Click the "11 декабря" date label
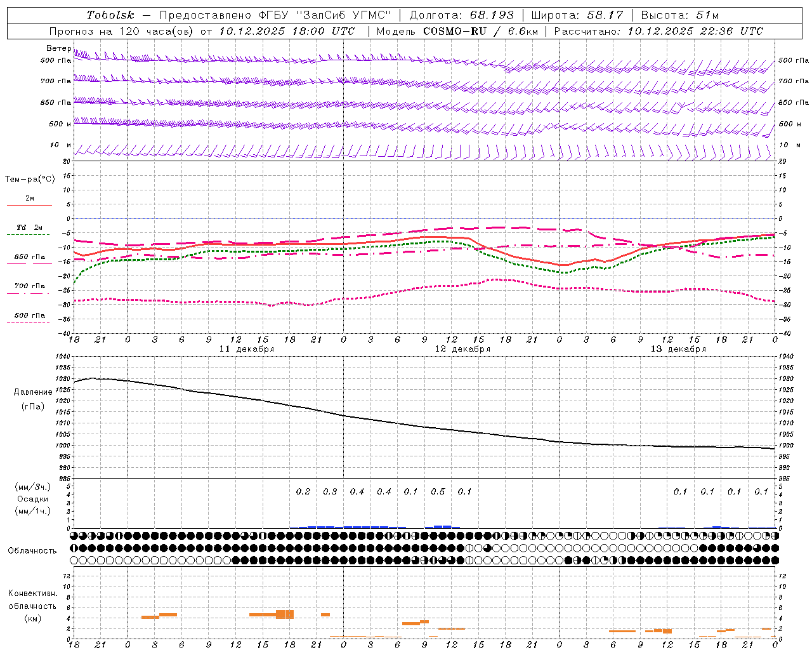812x650 pixels. tap(247, 349)
